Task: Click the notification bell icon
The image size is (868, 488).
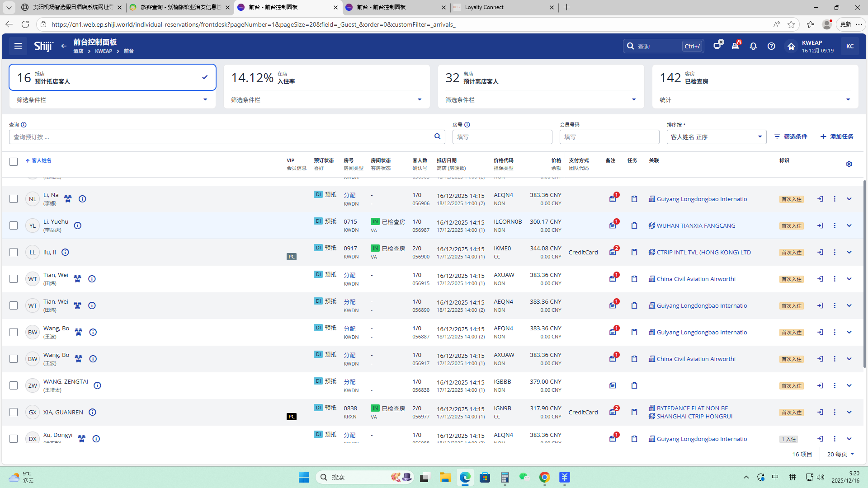Action: click(x=753, y=46)
